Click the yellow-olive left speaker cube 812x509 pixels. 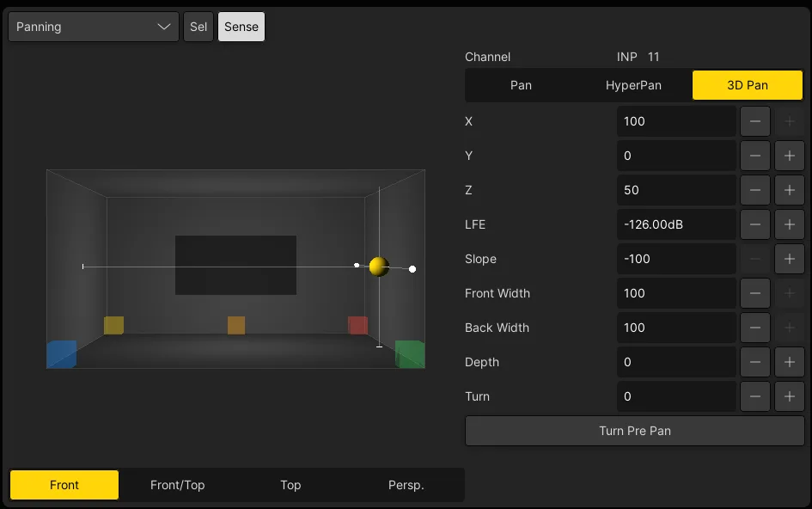[114, 326]
